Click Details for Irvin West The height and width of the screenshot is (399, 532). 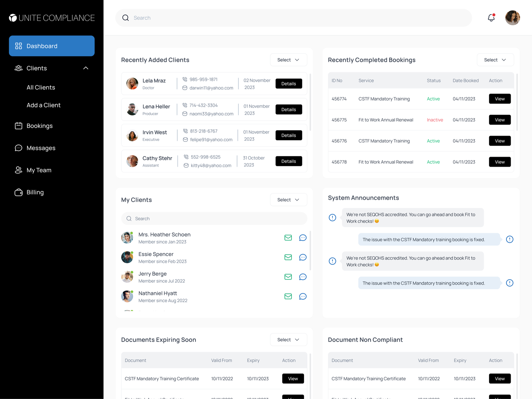(x=288, y=135)
